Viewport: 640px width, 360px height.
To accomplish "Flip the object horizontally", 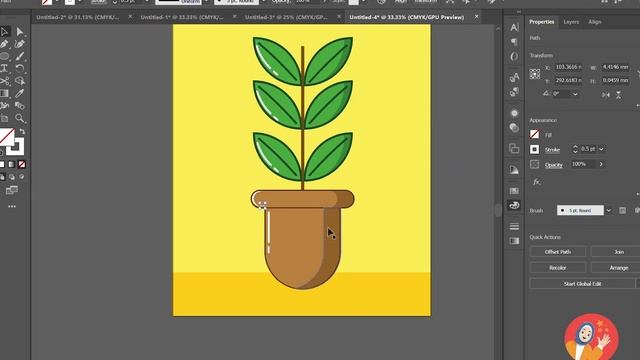I will click(606, 95).
